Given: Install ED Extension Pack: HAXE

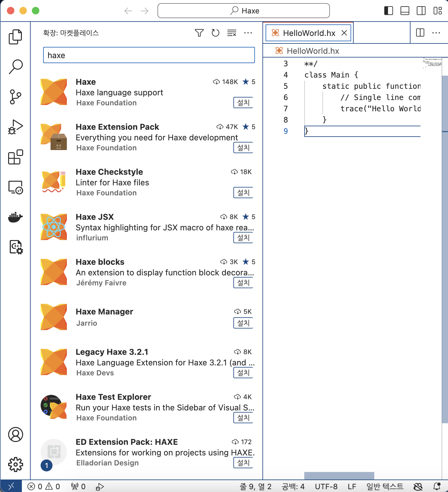Looking at the screenshot, I should coord(243,463).
